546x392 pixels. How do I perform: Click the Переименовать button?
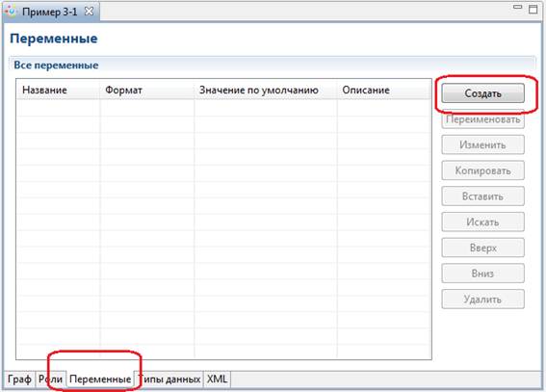pos(483,119)
